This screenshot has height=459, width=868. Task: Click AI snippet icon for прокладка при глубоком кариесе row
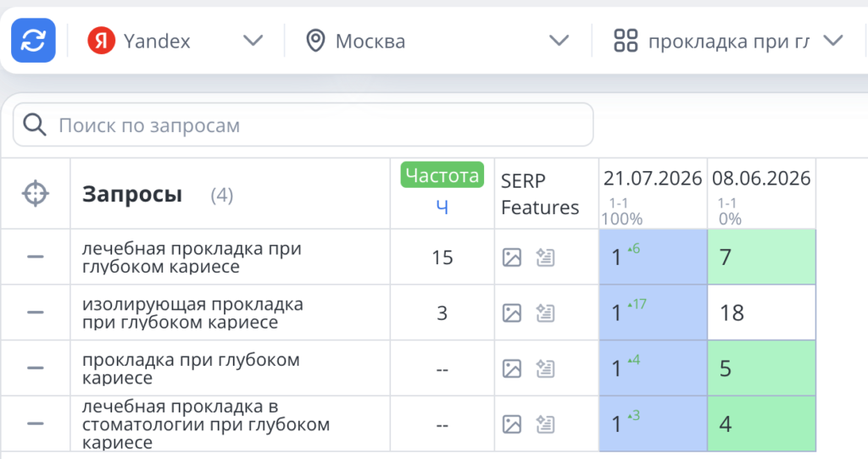coord(545,369)
